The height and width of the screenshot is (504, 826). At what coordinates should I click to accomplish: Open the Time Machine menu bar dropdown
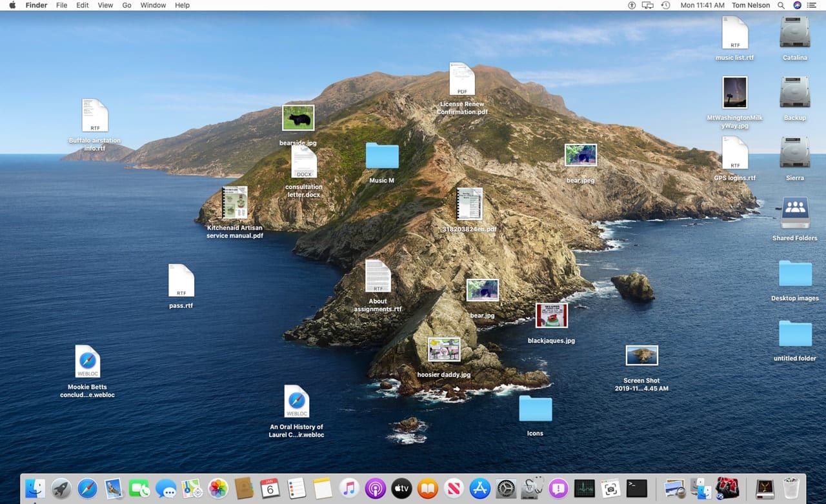tap(665, 5)
